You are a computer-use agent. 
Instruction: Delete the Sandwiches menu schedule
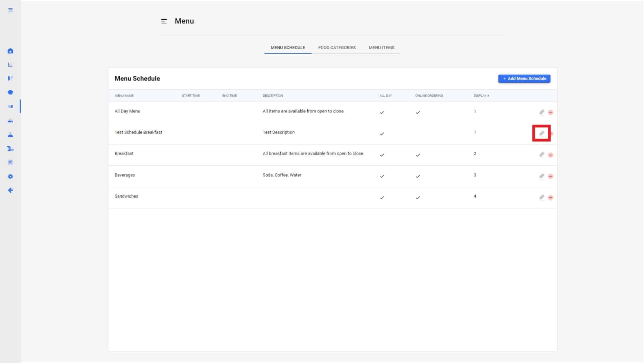(551, 198)
